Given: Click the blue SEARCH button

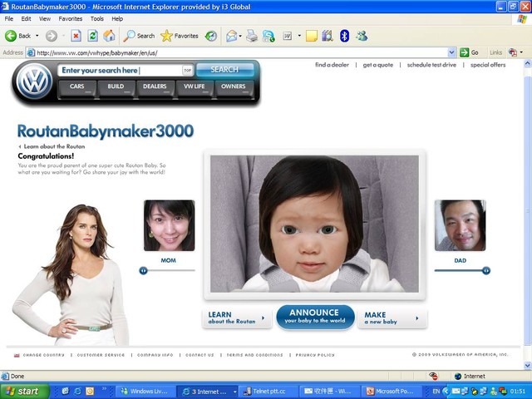Looking at the screenshot, I should tap(225, 70).
